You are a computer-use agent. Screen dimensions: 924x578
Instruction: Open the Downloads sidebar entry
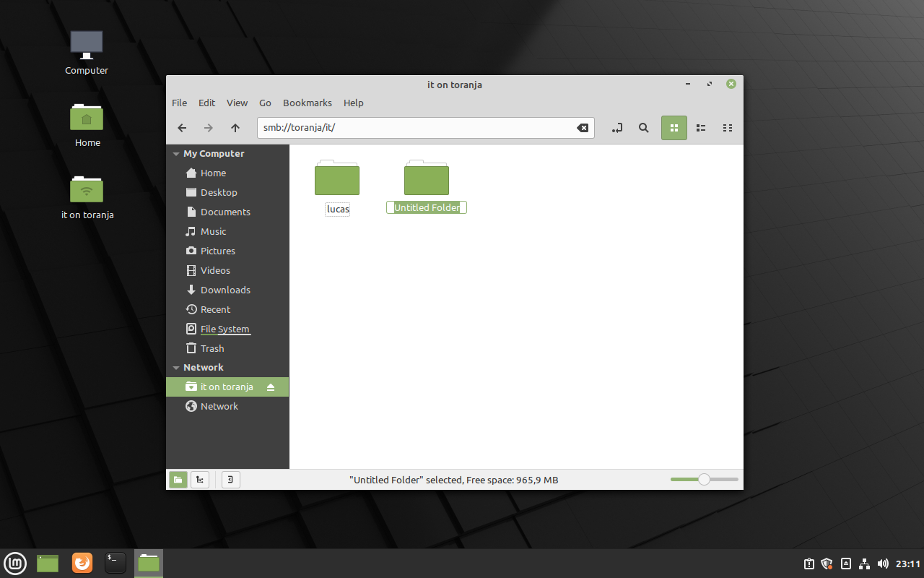(x=224, y=290)
